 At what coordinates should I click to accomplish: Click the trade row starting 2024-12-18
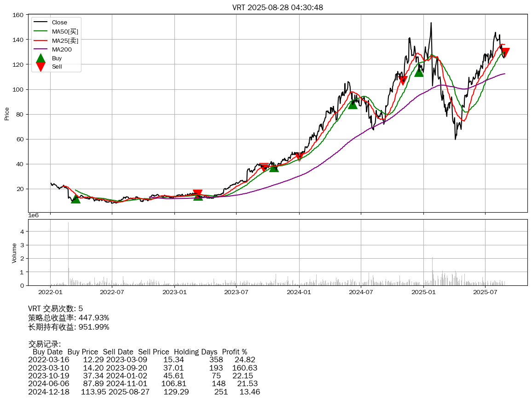[144, 392]
